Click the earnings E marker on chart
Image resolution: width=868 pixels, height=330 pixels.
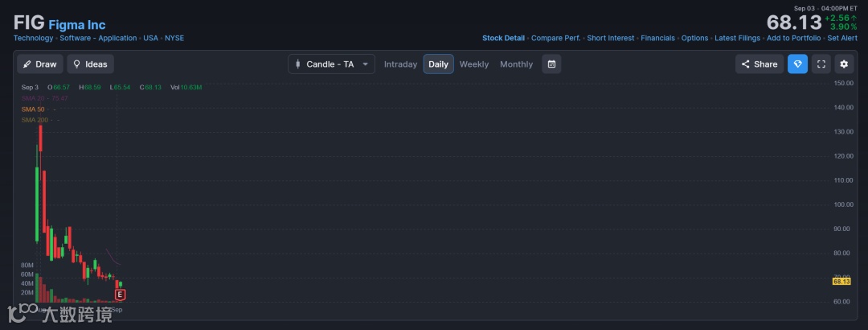point(120,295)
